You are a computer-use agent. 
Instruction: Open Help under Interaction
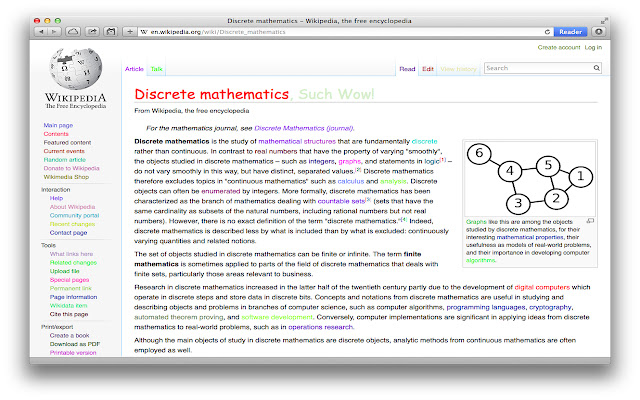56,198
